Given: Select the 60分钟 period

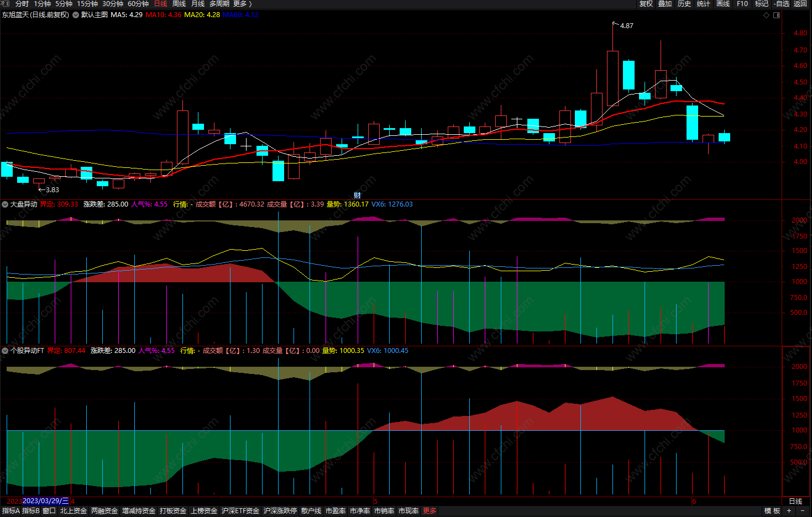Looking at the screenshot, I should point(138,4).
